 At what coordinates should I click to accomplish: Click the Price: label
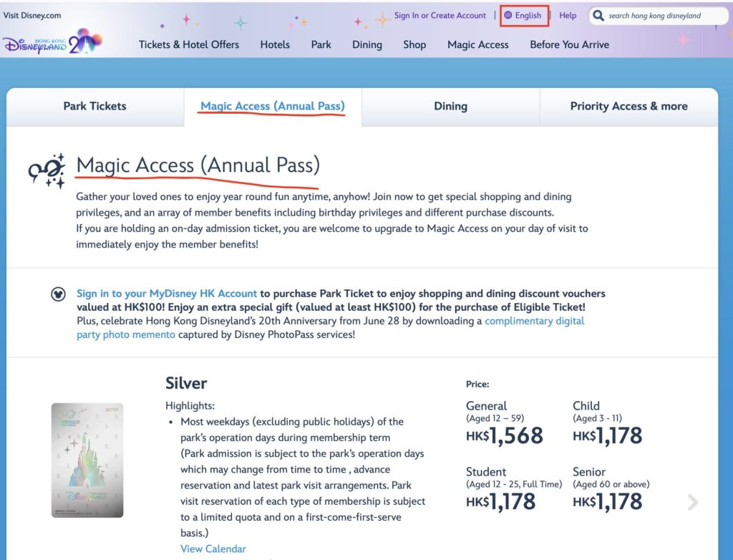[477, 384]
